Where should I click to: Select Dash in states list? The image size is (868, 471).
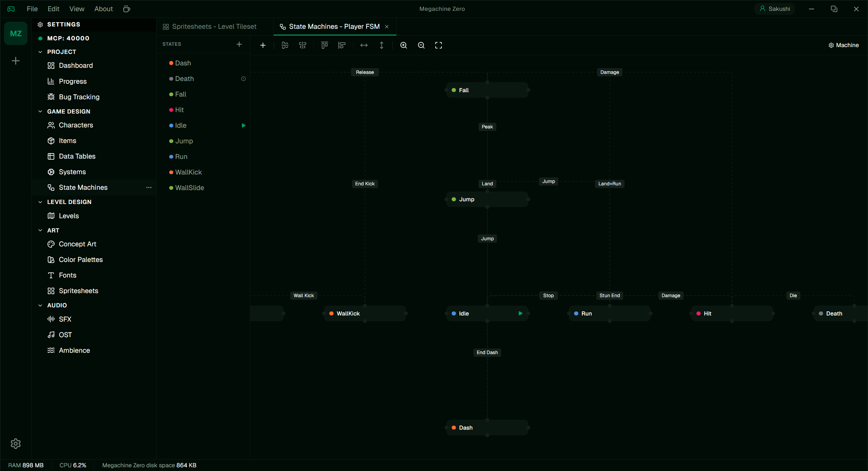[x=203, y=63]
